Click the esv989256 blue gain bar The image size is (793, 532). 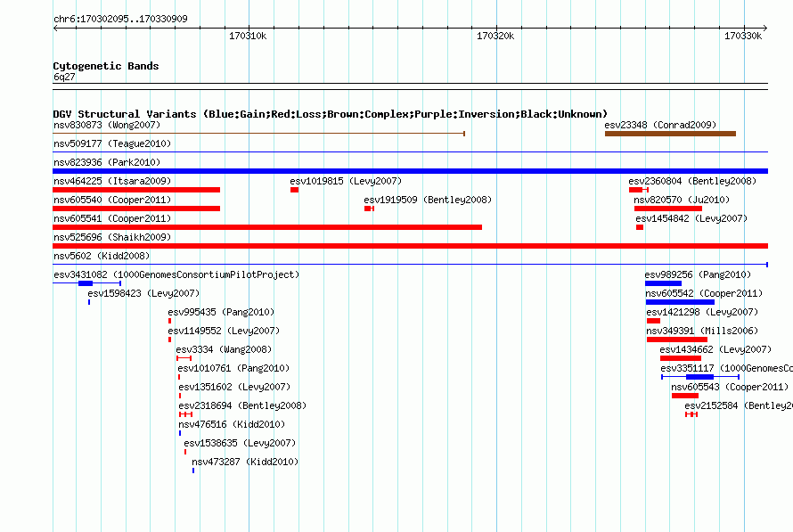click(663, 283)
